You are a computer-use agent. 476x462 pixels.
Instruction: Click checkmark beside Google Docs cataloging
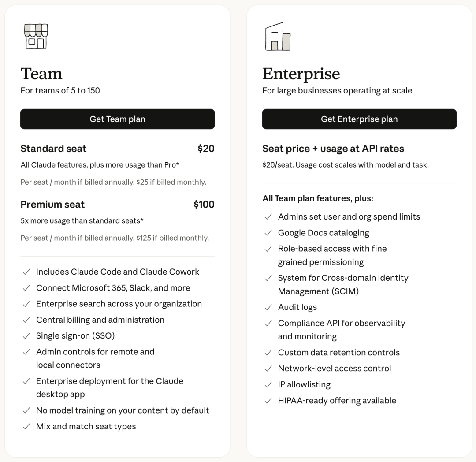268,233
